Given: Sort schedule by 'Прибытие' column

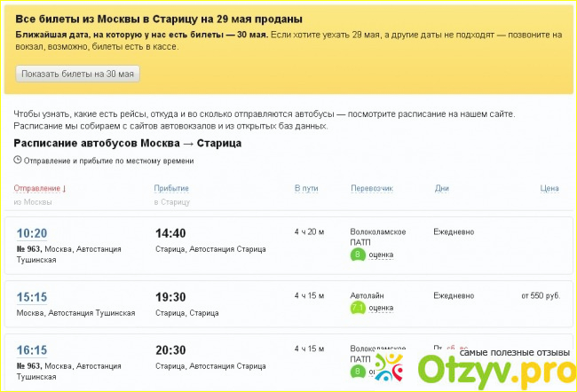Looking at the screenshot, I should (x=171, y=188).
